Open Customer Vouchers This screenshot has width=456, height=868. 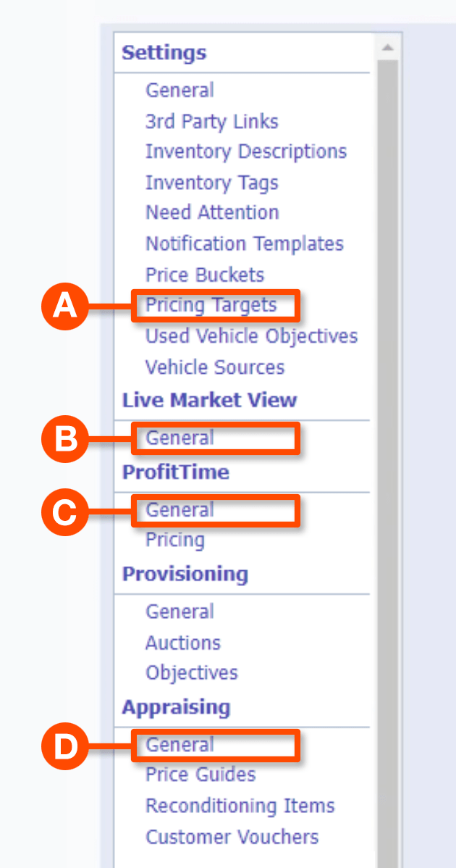point(232,837)
